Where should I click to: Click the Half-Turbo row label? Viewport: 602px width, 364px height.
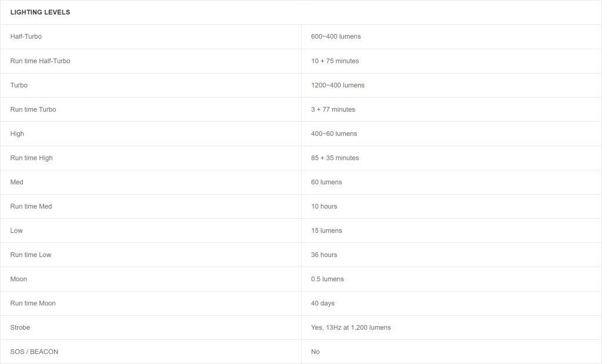pos(26,36)
